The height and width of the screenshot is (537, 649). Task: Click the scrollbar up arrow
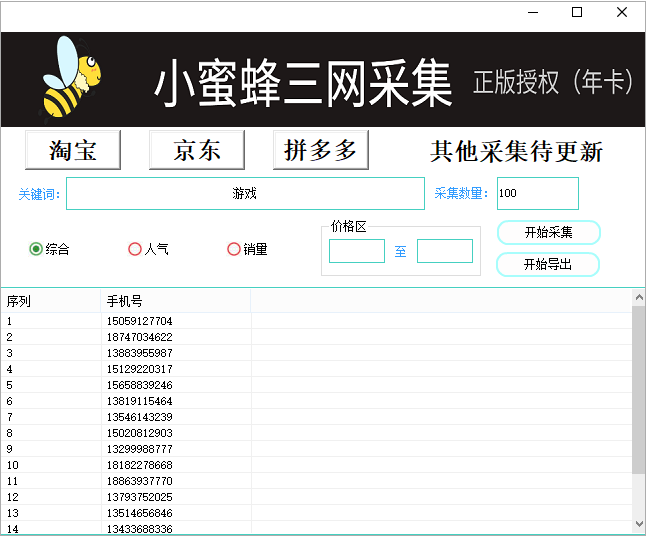pyautogui.click(x=639, y=297)
